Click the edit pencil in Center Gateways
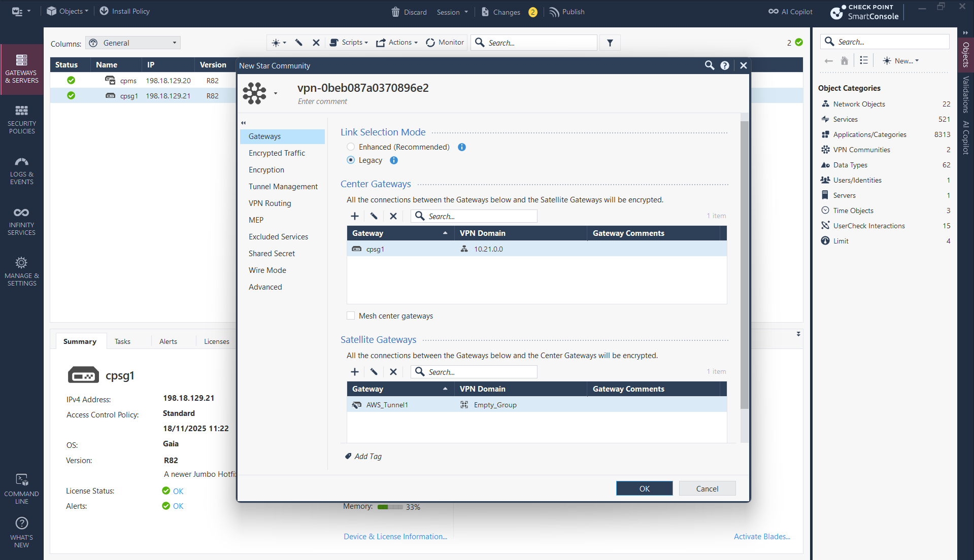974x560 pixels. click(x=374, y=216)
